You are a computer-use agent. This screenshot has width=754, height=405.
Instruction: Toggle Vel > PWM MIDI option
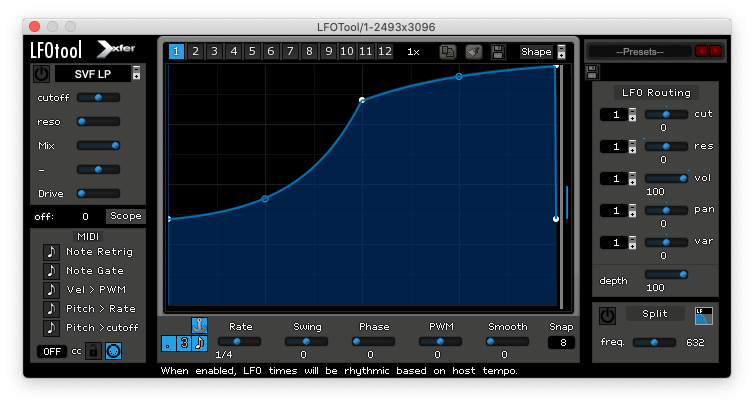point(51,290)
